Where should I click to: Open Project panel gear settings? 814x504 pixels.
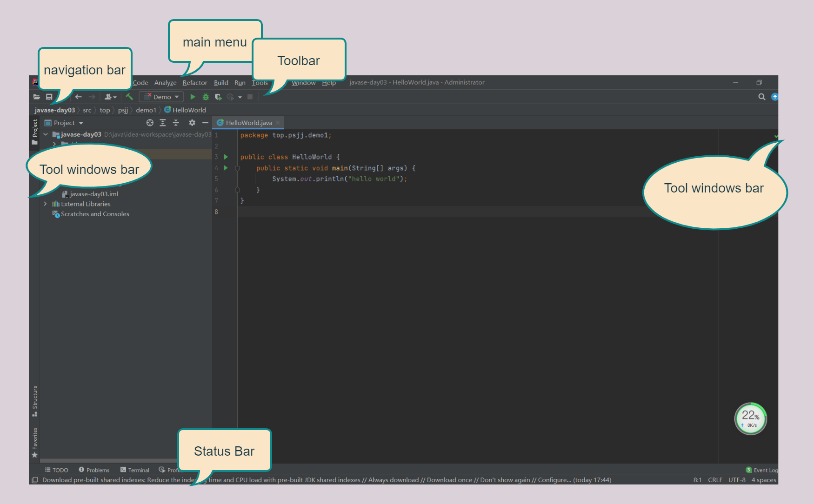pos(192,123)
